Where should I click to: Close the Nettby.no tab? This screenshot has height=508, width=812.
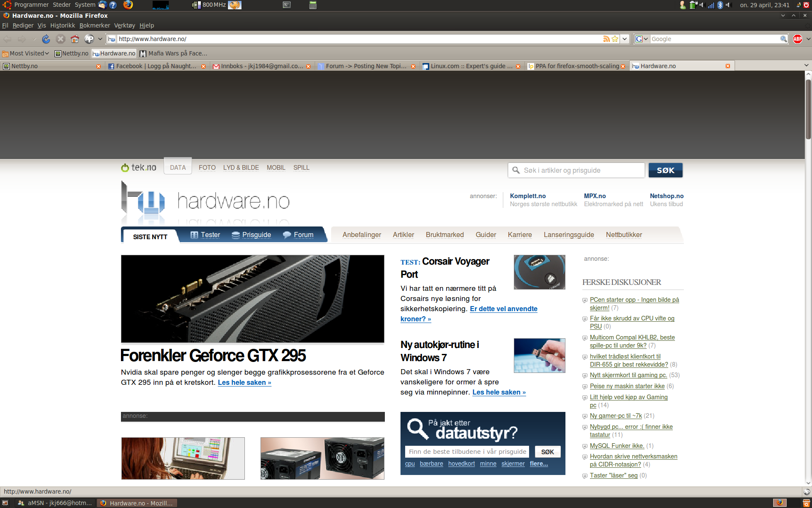pos(99,66)
